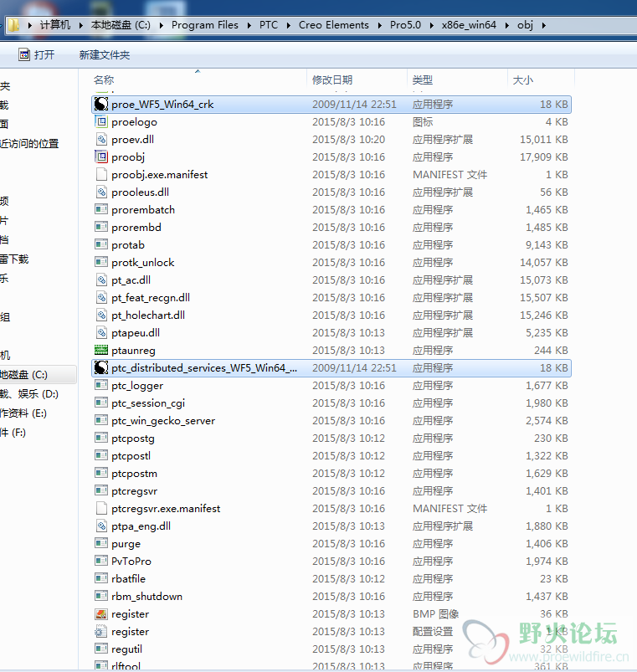Click the ptc_logger application icon

pos(101,385)
